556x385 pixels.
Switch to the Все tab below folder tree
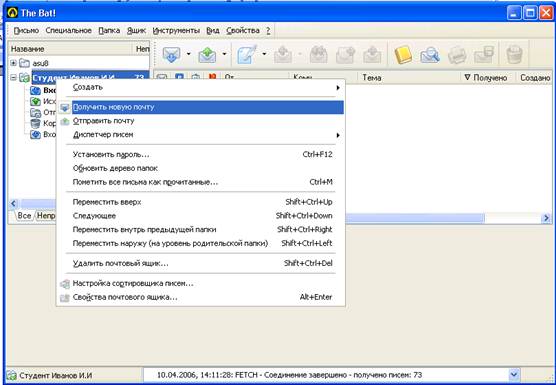(24, 216)
